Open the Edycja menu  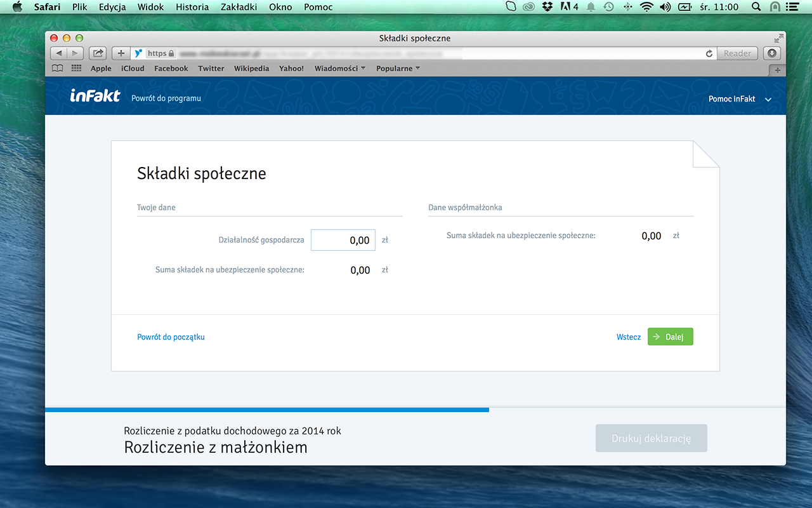(x=112, y=7)
